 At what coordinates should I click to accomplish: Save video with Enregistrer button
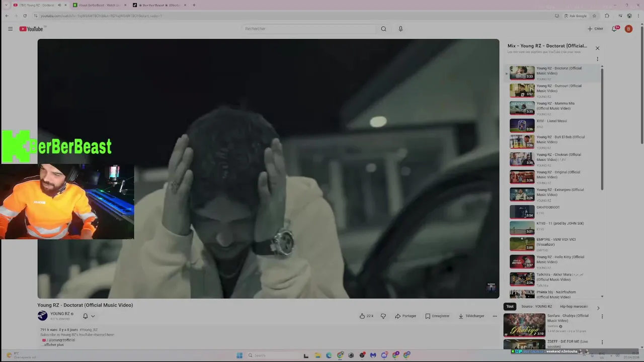(437, 316)
